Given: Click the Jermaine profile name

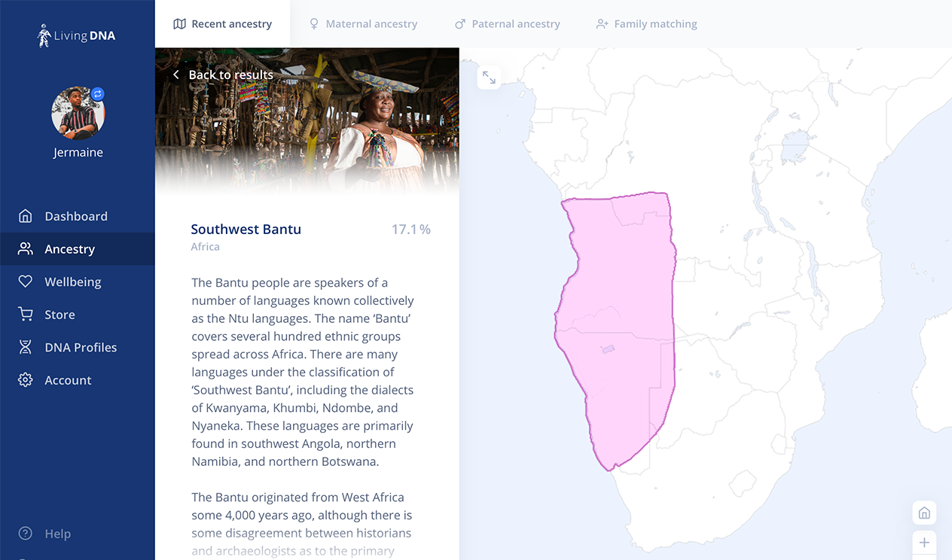Looking at the screenshot, I should click(x=78, y=152).
